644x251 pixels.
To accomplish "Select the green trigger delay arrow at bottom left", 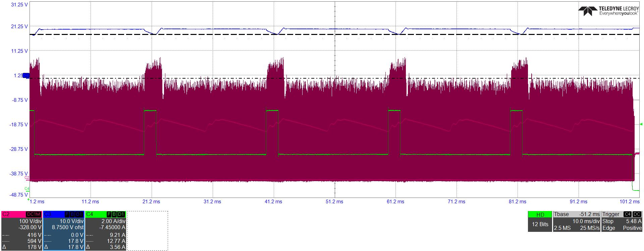I will [29, 199].
